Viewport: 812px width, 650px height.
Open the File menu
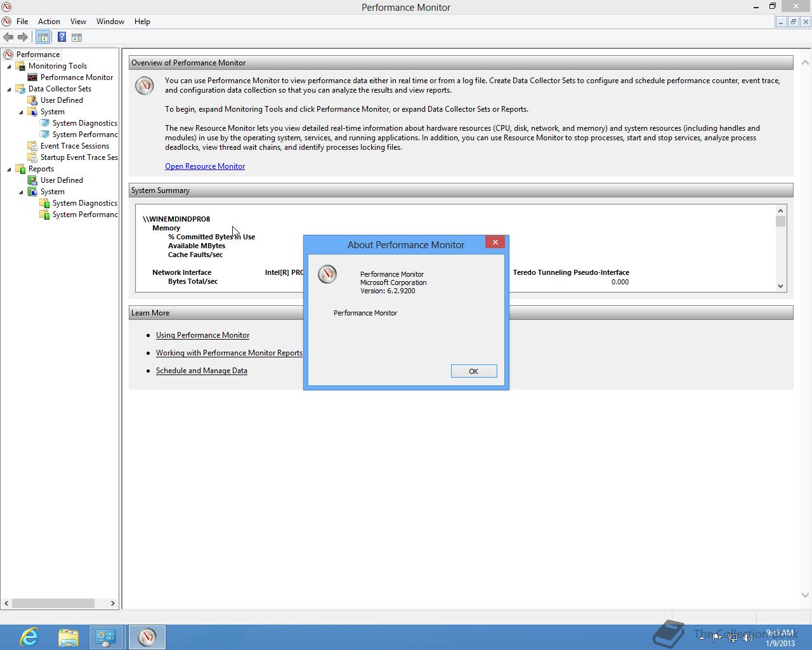[x=22, y=22]
